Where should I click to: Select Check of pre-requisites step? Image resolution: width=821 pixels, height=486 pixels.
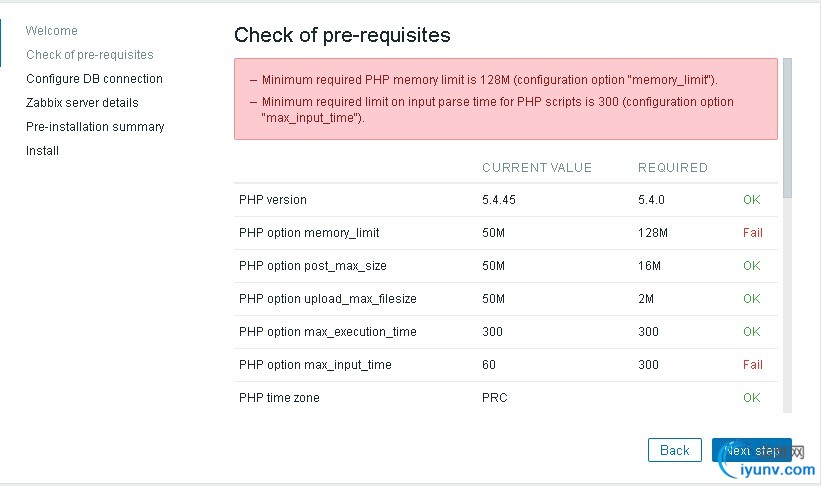point(90,55)
